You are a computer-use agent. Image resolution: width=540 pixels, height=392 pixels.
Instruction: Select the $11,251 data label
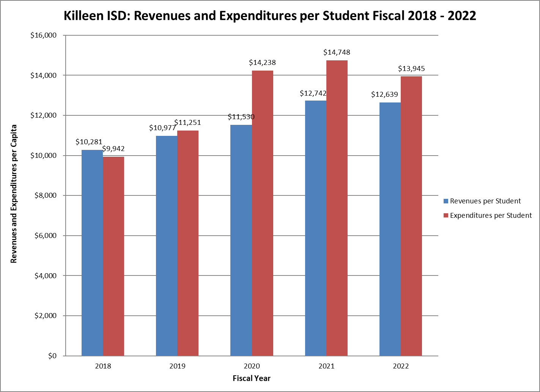pos(188,123)
